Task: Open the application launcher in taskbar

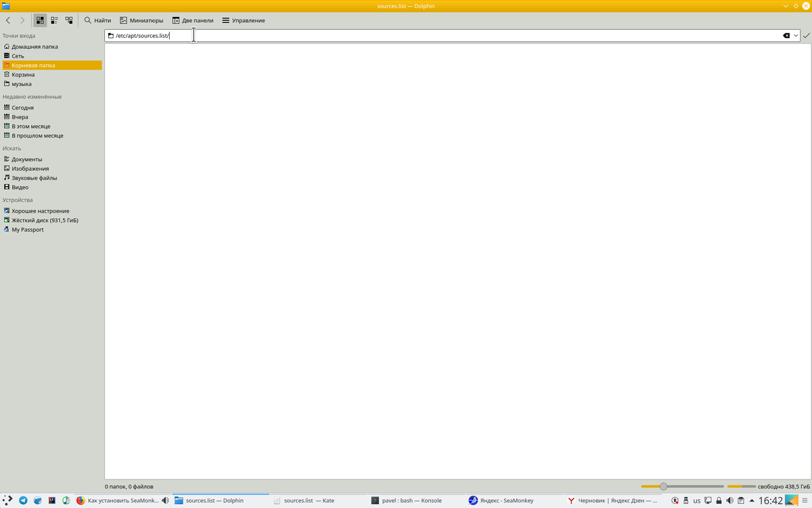Action: [x=7, y=501]
